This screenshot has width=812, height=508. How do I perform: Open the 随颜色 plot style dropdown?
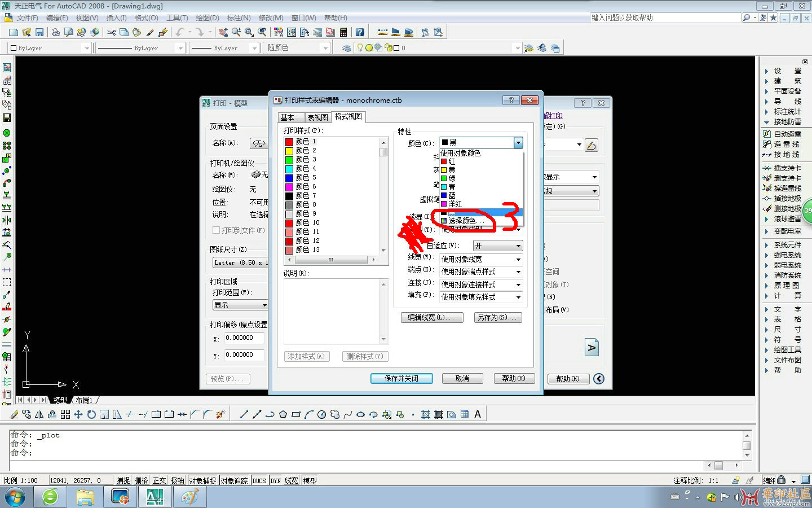click(x=297, y=48)
